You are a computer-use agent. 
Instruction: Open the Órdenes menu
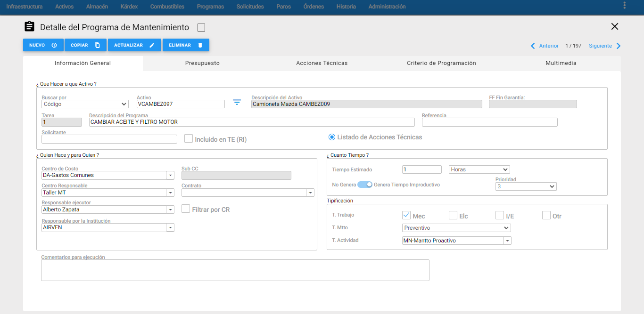pyautogui.click(x=314, y=7)
